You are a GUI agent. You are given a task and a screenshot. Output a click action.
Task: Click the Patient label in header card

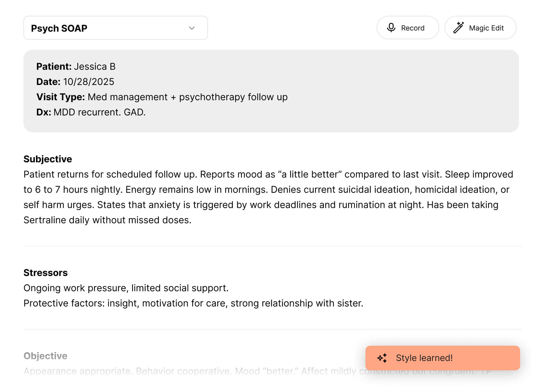[54, 67]
